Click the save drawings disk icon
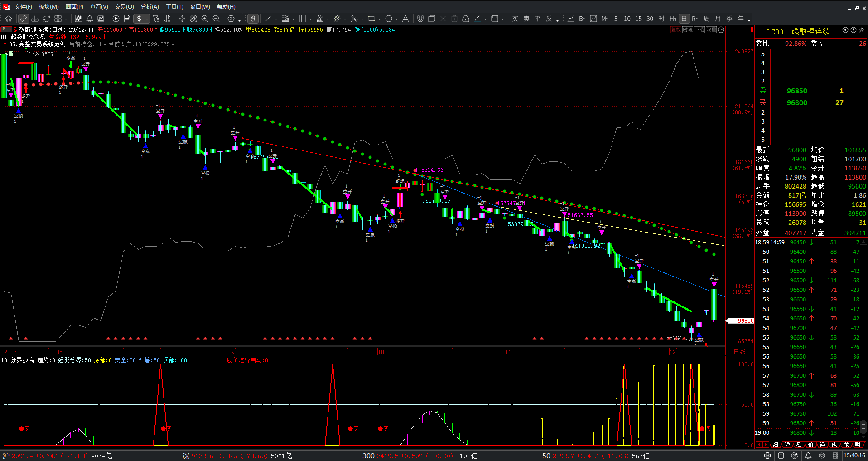Screen dimensions: 868x461 495,19
